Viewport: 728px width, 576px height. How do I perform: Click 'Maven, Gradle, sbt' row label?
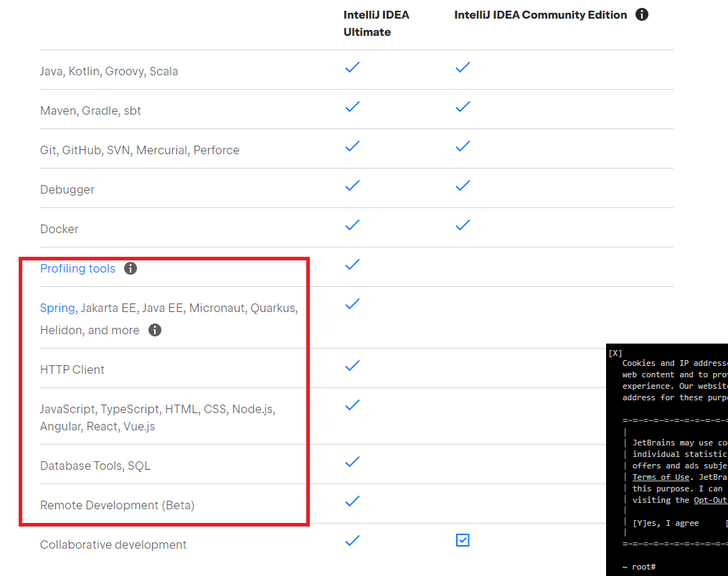(90, 111)
